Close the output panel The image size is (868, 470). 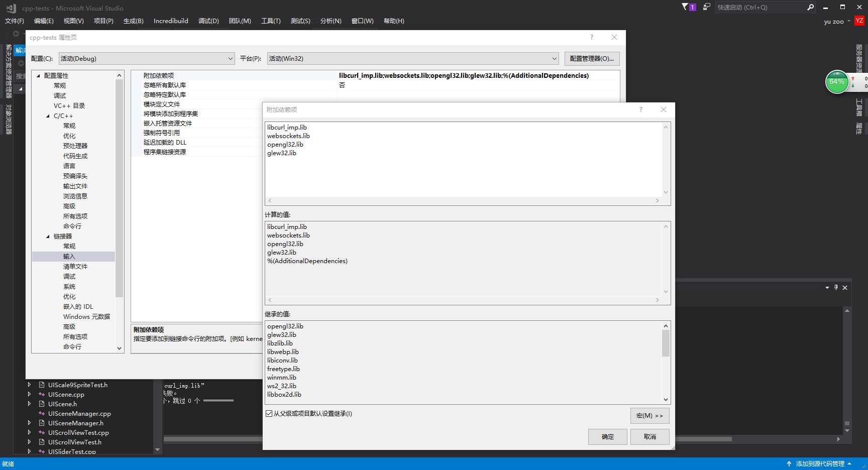[845, 288]
